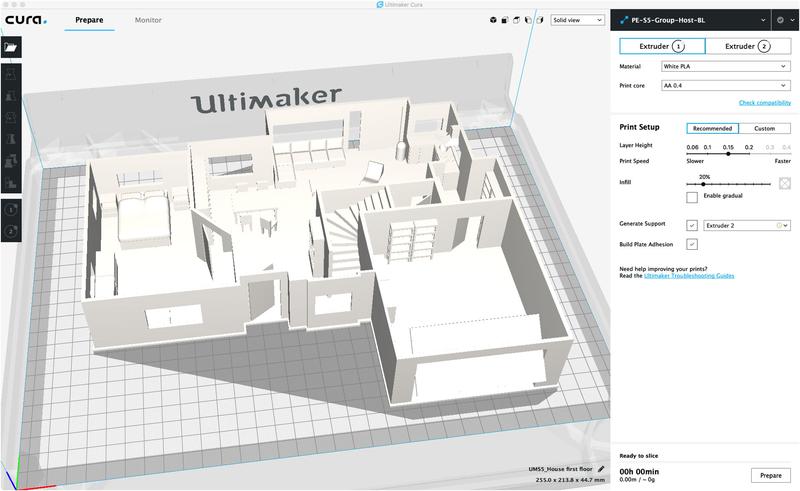Click the Layer Height slider handle
This screenshot has height=491, width=800.
pos(728,154)
